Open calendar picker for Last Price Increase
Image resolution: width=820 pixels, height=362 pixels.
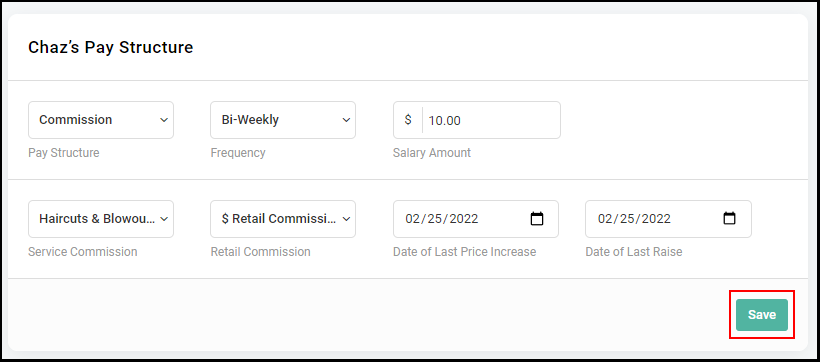(x=537, y=219)
